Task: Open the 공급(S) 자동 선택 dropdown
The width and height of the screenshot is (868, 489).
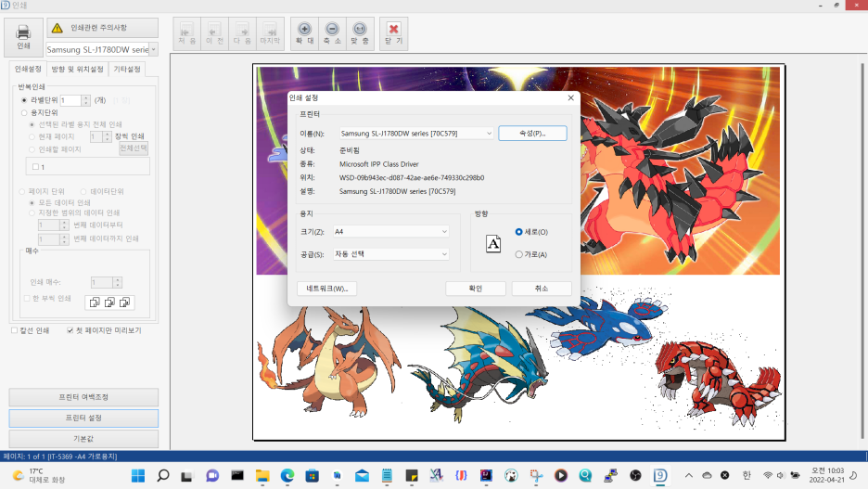Action: tap(390, 254)
